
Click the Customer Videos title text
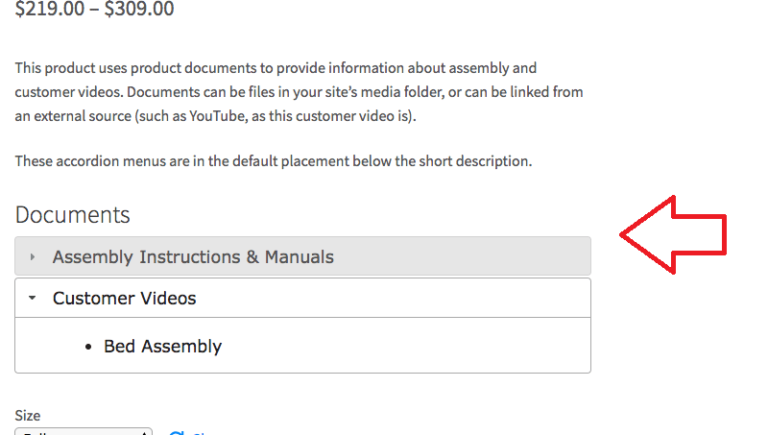pyautogui.click(x=124, y=298)
